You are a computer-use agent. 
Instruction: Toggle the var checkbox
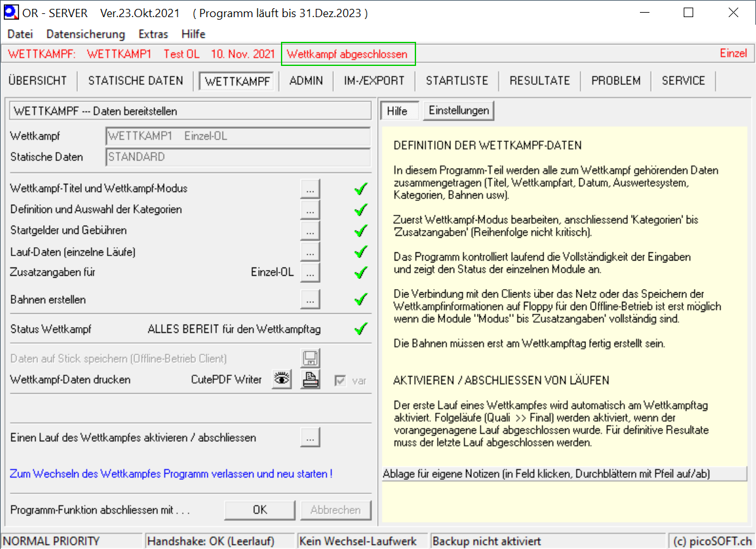pos(341,380)
